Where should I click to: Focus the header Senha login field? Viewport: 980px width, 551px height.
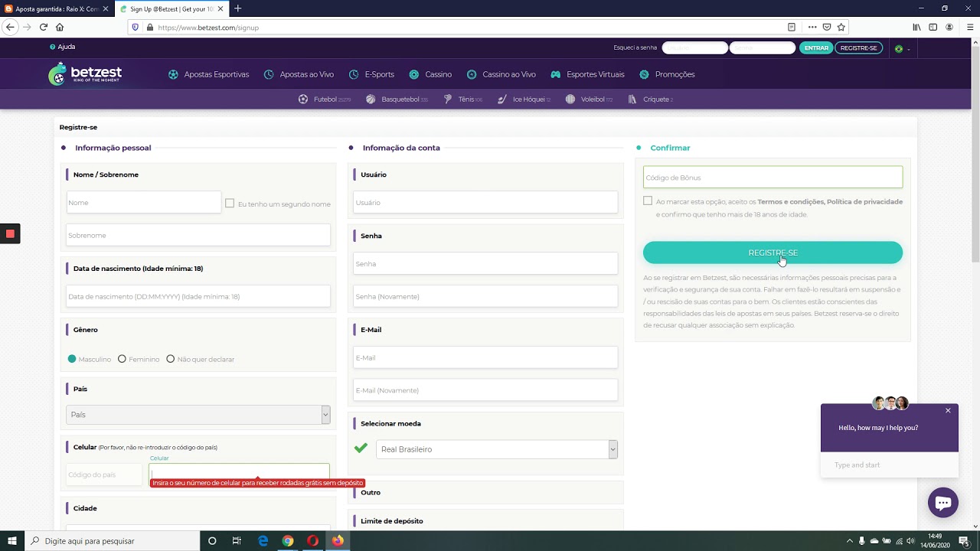click(763, 47)
